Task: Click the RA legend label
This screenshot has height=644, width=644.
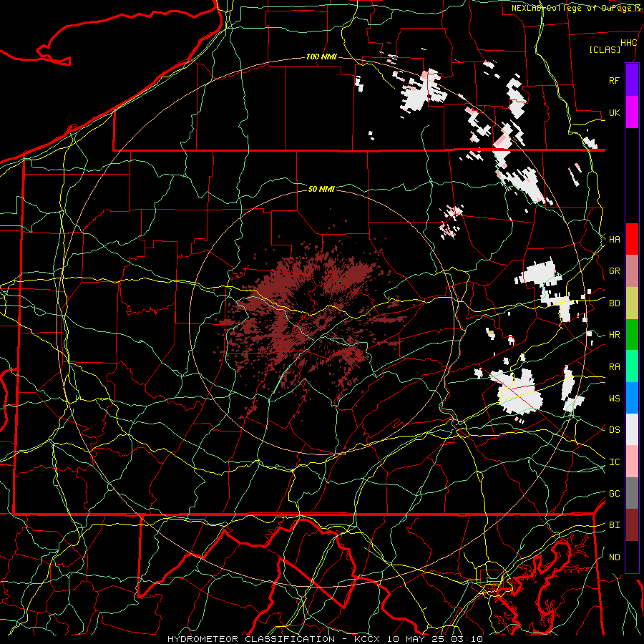Action: (614, 367)
